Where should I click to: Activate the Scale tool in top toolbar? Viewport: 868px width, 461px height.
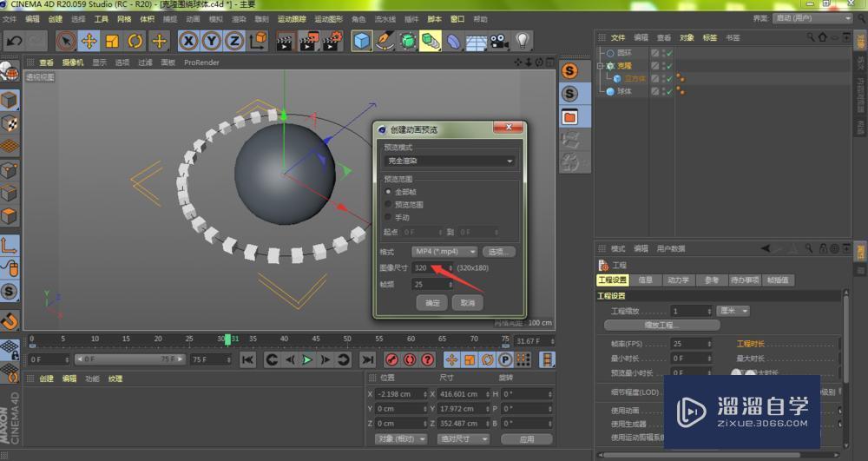pos(112,41)
